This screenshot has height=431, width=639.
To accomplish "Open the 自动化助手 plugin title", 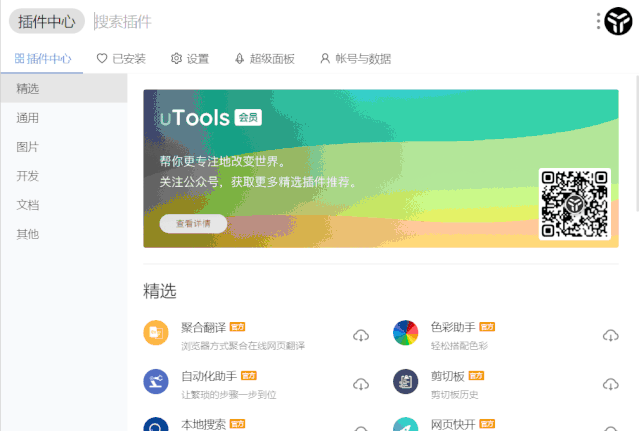I will (209, 376).
